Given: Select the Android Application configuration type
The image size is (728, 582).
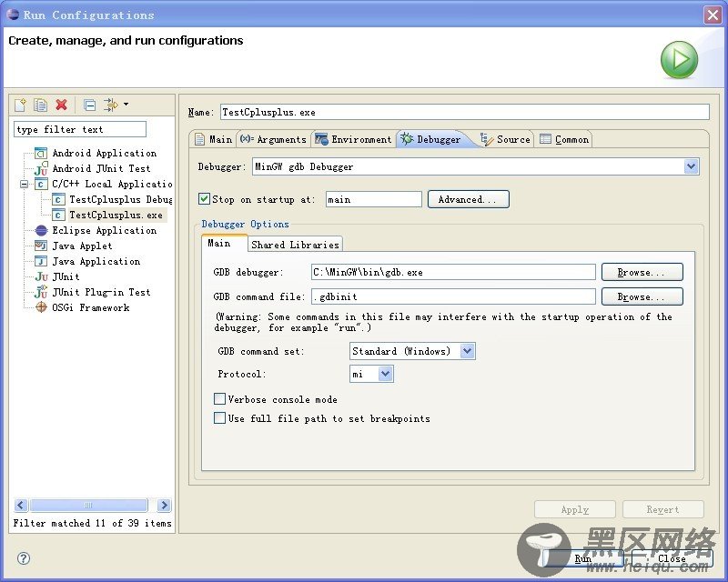Looking at the screenshot, I should 103,153.
